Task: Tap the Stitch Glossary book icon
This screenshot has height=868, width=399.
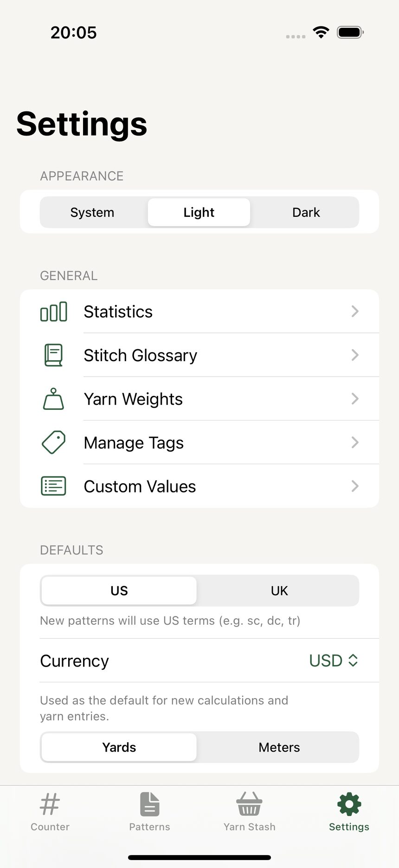Action: click(x=53, y=355)
